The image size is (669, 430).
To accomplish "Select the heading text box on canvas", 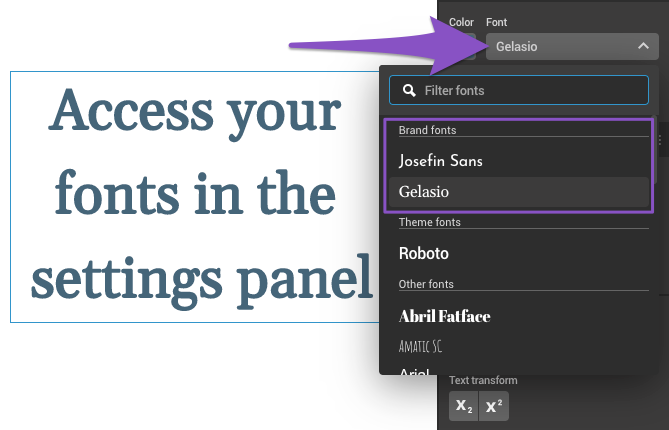I will (x=195, y=197).
